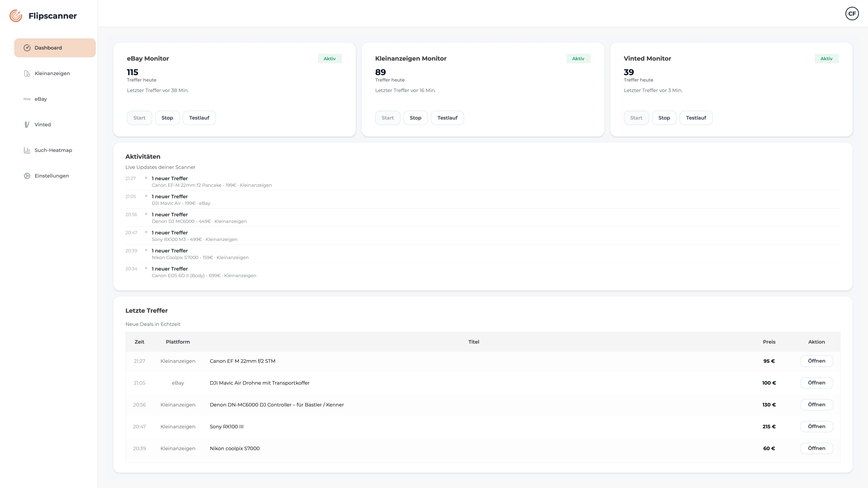This screenshot has width=868, height=488.
Task: Stop the eBay Monitor
Action: tap(167, 118)
